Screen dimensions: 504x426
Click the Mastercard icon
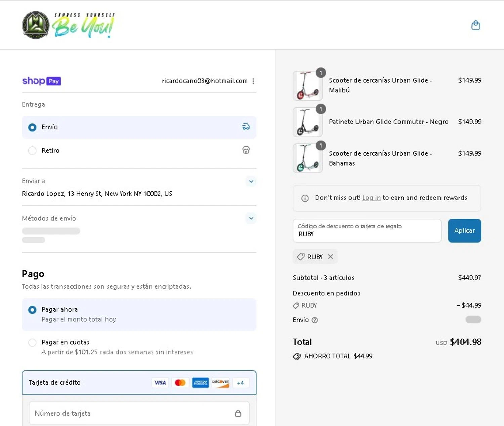pos(180,383)
